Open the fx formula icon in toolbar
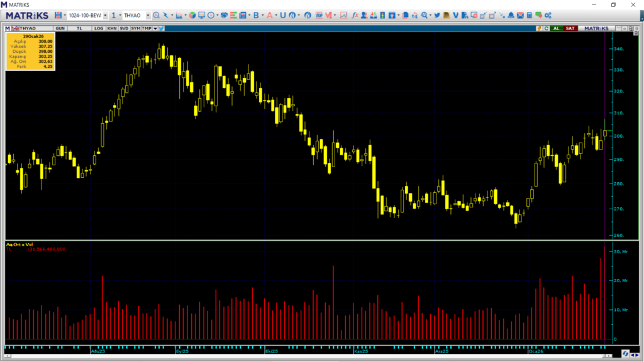The height and width of the screenshot is (362, 644). (x=355, y=15)
